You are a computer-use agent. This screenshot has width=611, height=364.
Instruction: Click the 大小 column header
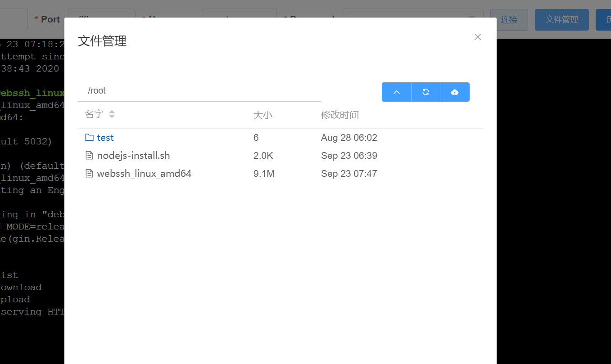263,115
